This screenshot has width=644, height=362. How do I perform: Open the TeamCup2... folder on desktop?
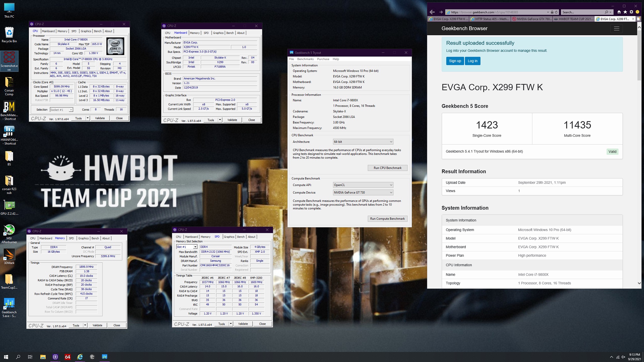tap(9, 282)
